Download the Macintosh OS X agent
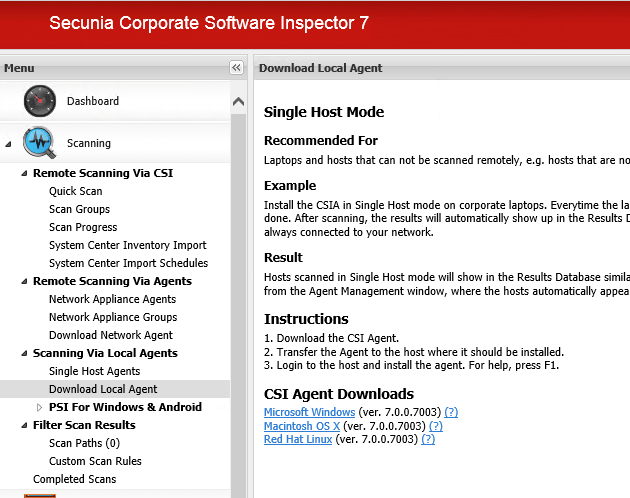The height and width of the screenshot is (498, 630). (301, 425)
